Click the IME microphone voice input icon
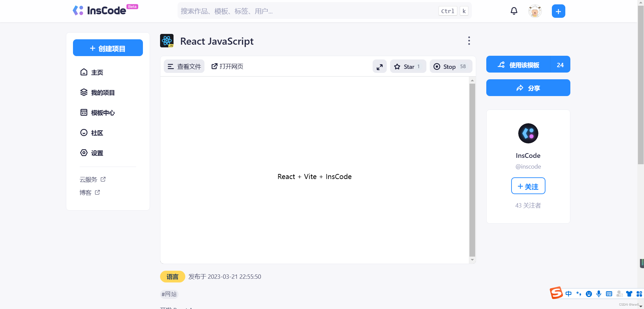Screen dimensions: 644x309 click(x=599, y=294)
